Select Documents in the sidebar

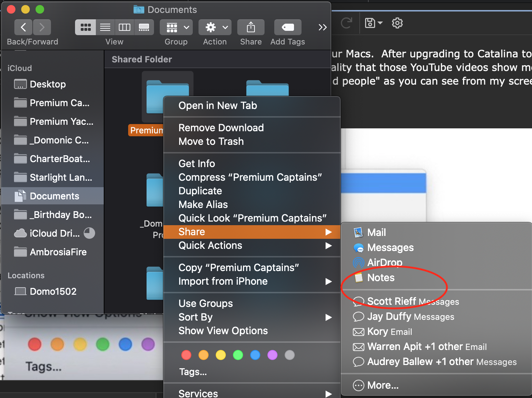click(x=53, y=196)
